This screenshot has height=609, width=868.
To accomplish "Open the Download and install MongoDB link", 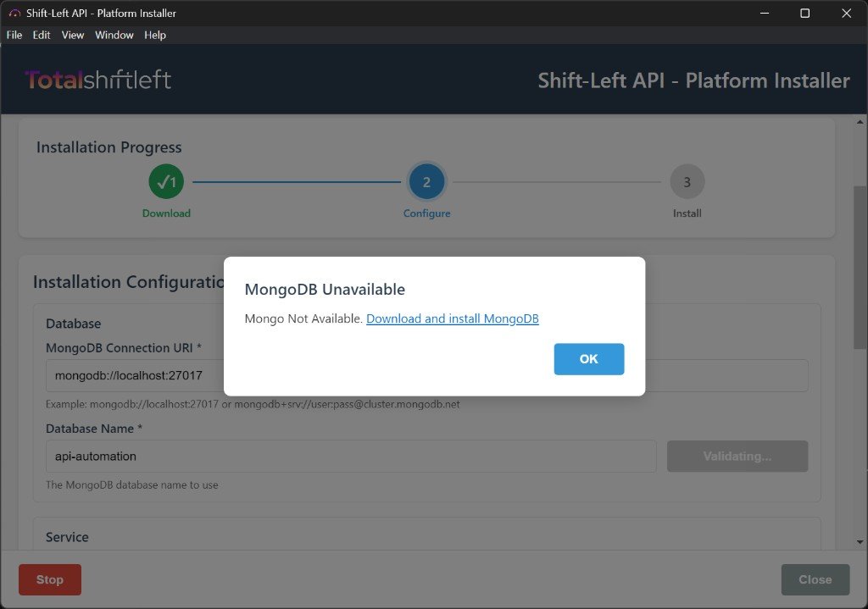I will [452, 318].
